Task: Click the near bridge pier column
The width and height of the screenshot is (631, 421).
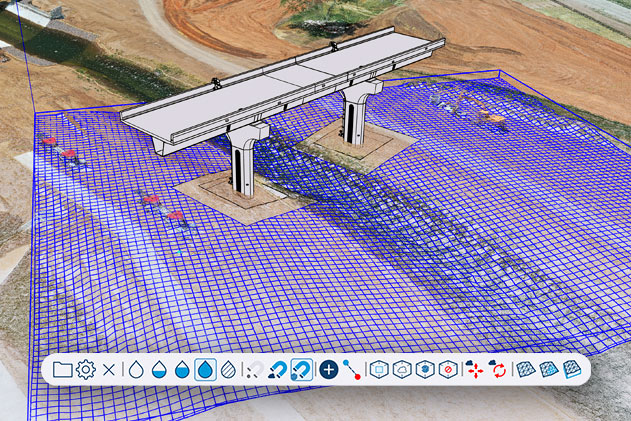Action: 244,165
